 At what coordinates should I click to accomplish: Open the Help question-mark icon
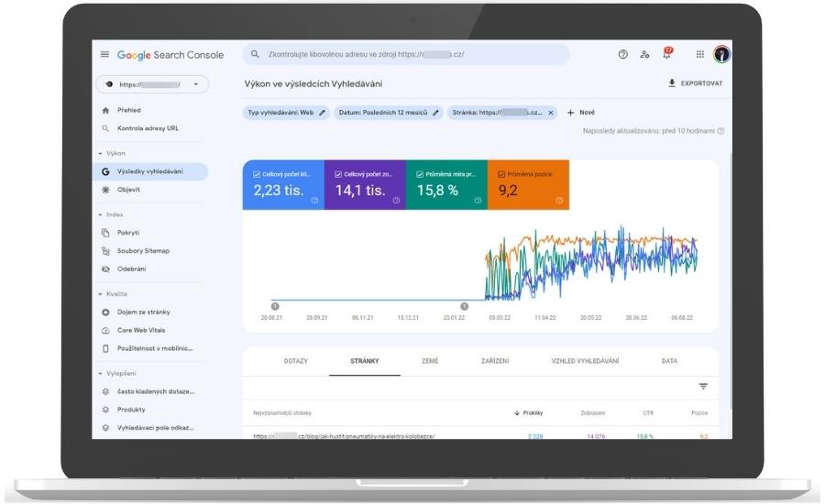(x=623, y=54)
